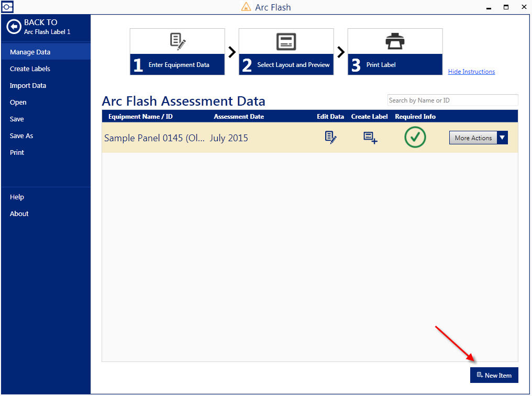Open the Manage Data menu item
This screenshot has width=532, height=396.
coord(30,52)
